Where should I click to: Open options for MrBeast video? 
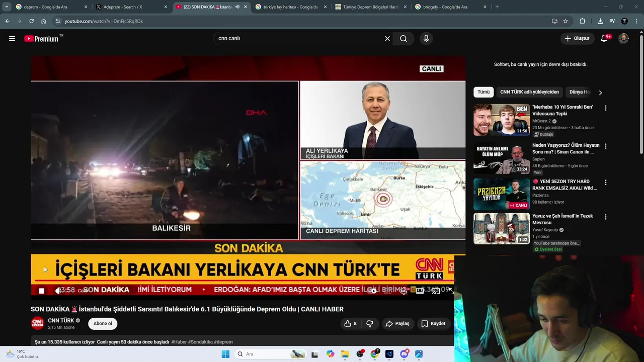605,108
